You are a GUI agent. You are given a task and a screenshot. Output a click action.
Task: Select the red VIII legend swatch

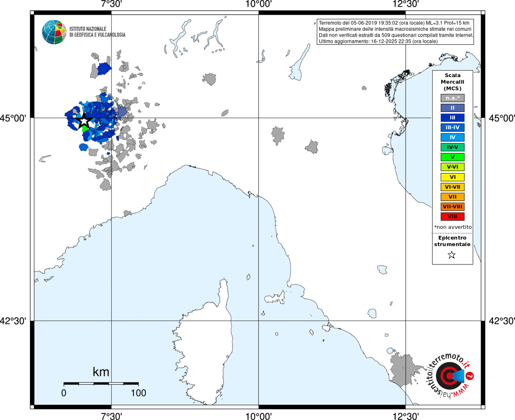(453, 217)
